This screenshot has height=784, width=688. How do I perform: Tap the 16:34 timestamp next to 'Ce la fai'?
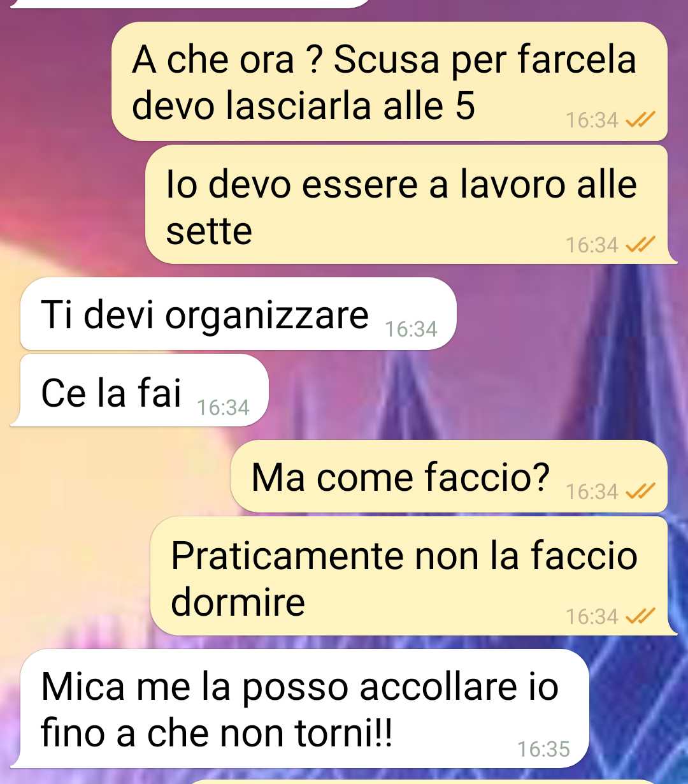click(223, 407)
